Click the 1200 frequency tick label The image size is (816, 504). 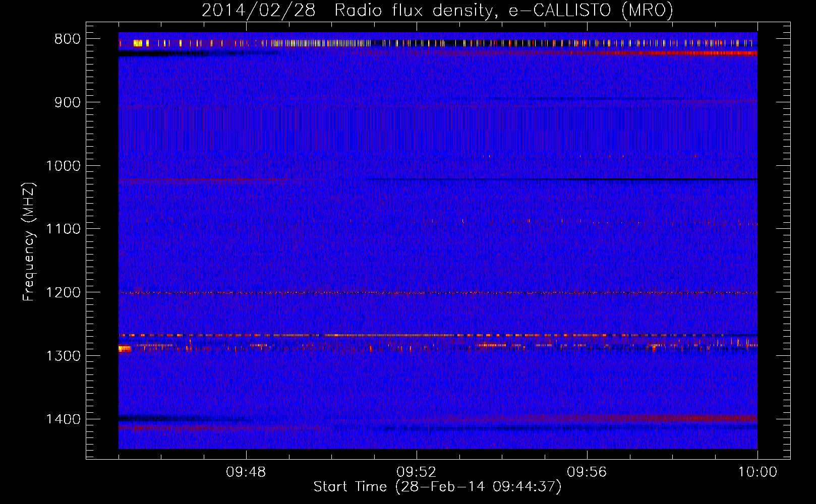[x=63, y=292]
